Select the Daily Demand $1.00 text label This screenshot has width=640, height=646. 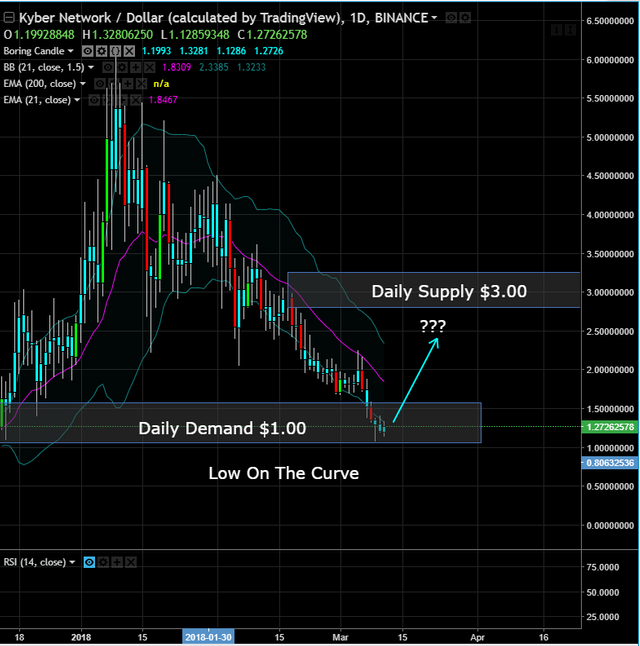(x=222, y=428)
